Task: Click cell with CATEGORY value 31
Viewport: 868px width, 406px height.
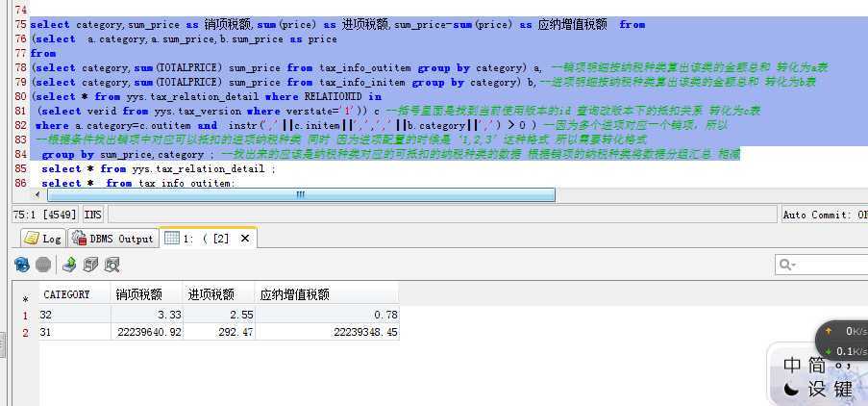Action: tap(75, 332)
